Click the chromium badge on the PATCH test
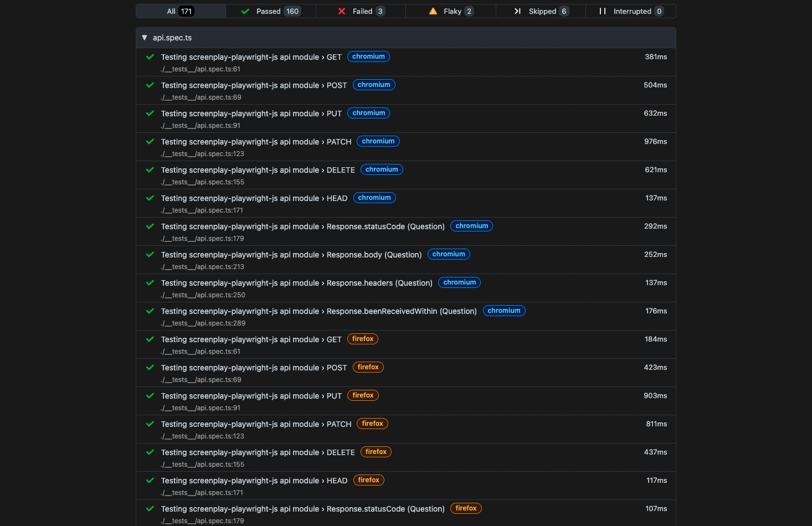The height and width of the screenshot is (526, 812). click(378, 141)
